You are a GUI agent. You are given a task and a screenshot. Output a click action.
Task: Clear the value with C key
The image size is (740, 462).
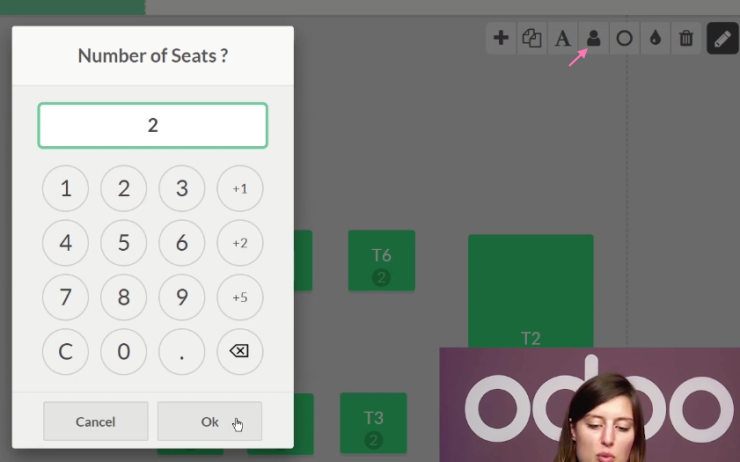[65, 351]
